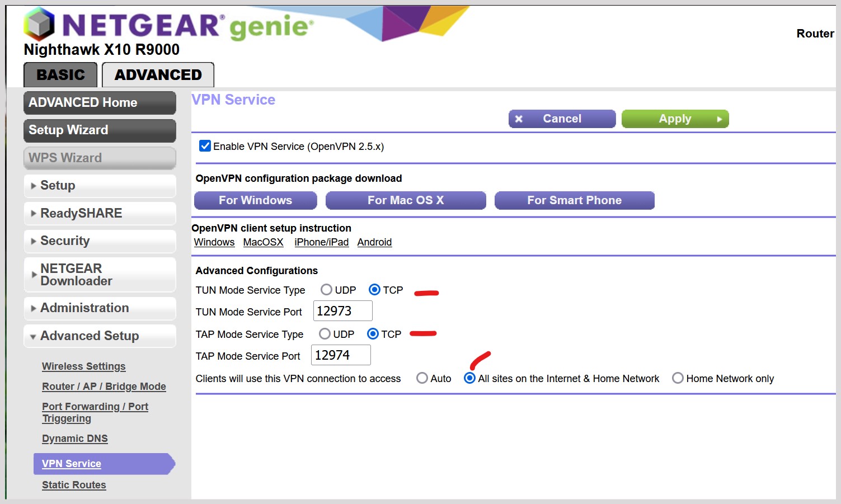Expand the Setup section

[x=57, y=185]
